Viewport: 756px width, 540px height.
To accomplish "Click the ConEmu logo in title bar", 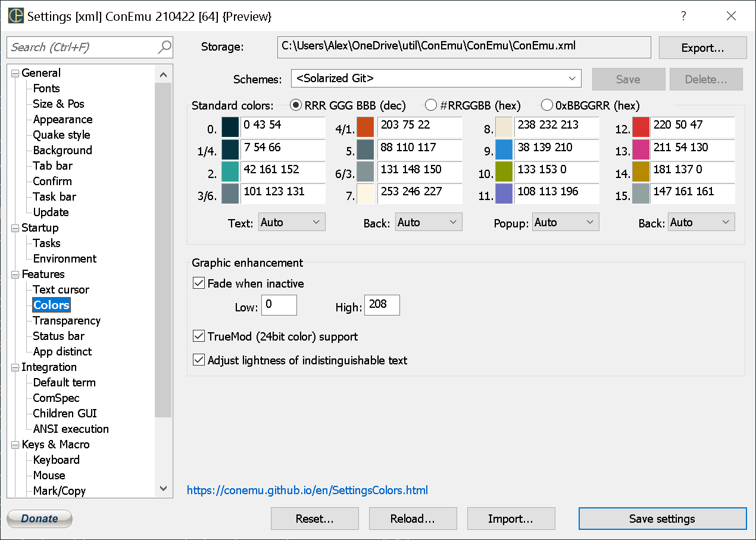I will (x=15, y=16).
